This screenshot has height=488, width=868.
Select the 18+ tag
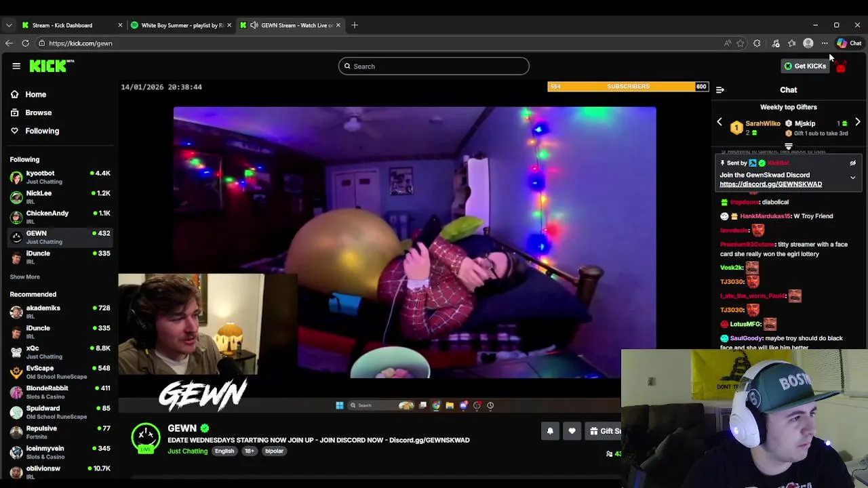pos(250,451)
